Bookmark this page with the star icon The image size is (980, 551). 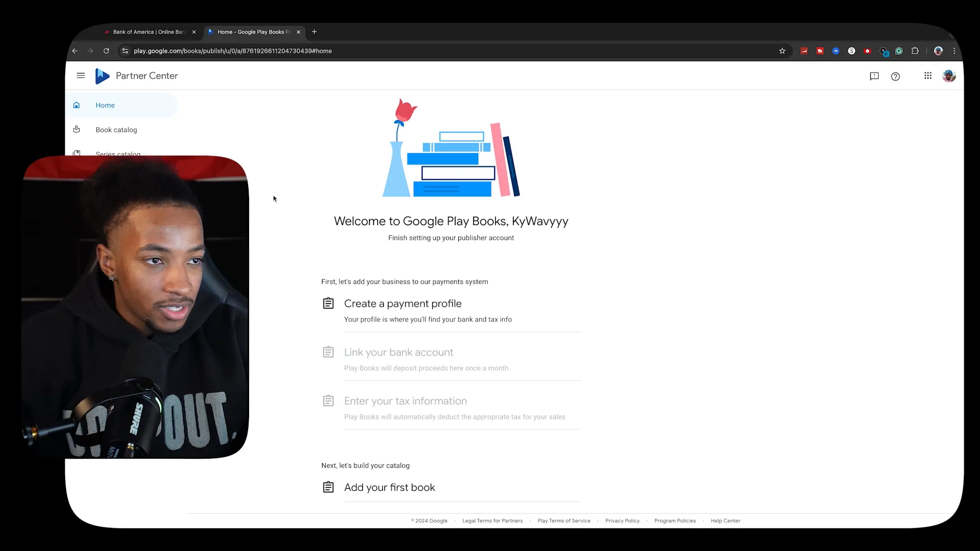(x=782, y=51)
